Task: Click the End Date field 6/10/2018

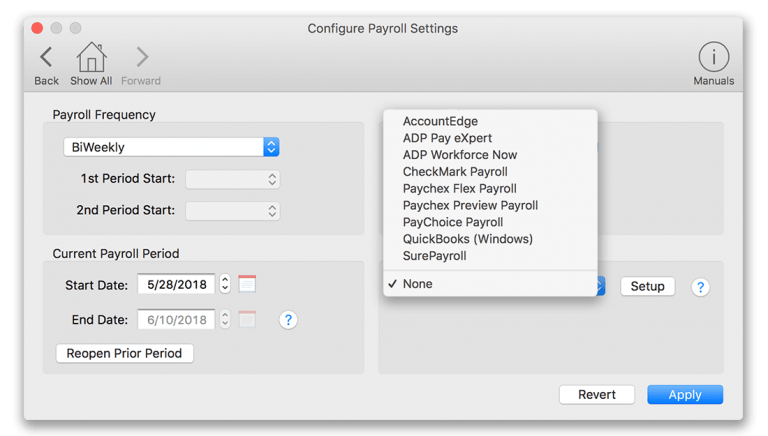Action: tap(176, 319)
